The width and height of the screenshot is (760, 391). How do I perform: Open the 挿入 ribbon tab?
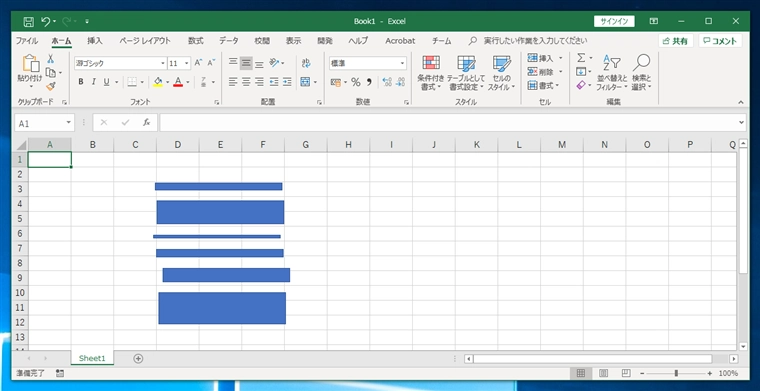click(95, 41)
